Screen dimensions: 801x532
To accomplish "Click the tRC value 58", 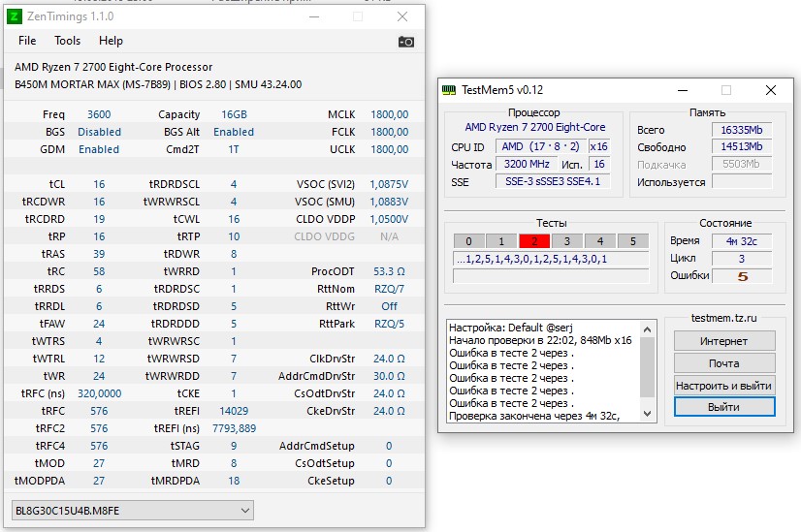I will (99, 271).
